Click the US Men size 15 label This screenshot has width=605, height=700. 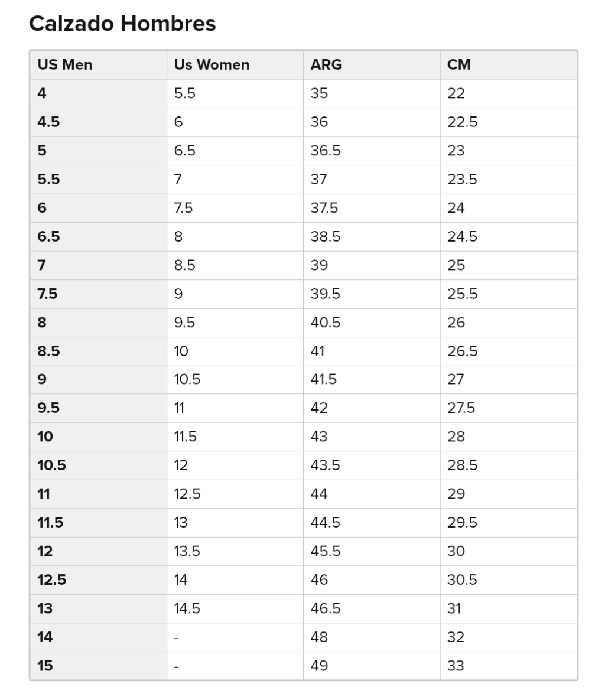pos(45,666)
